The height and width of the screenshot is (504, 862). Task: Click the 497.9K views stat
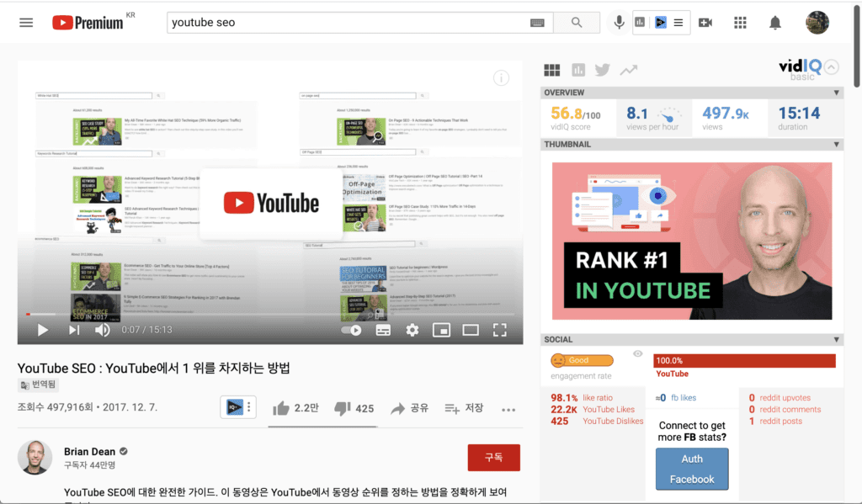726,118
